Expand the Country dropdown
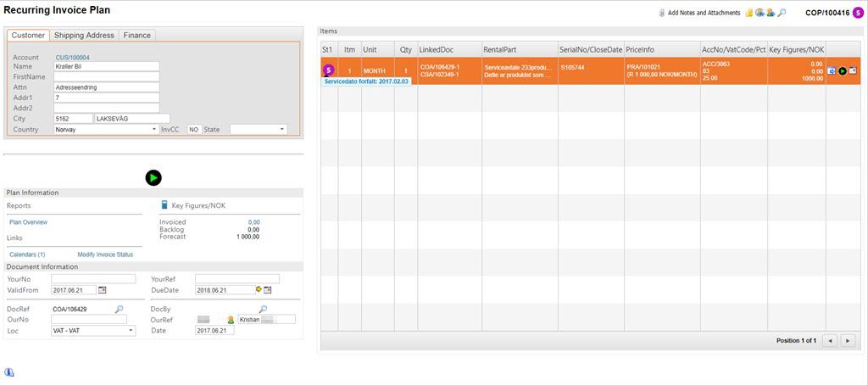The height and width of the screenshot is (386, 868). tap(154, 130)
